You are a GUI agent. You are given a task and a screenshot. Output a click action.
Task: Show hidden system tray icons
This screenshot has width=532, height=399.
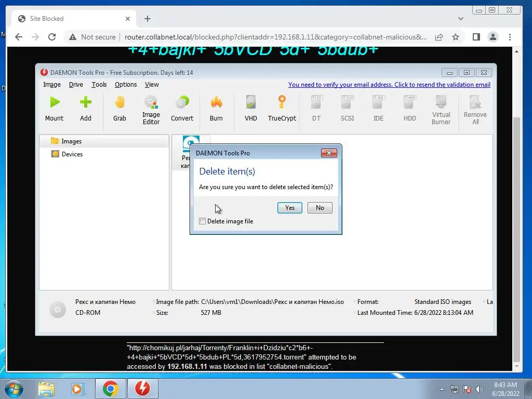[442, 389]
